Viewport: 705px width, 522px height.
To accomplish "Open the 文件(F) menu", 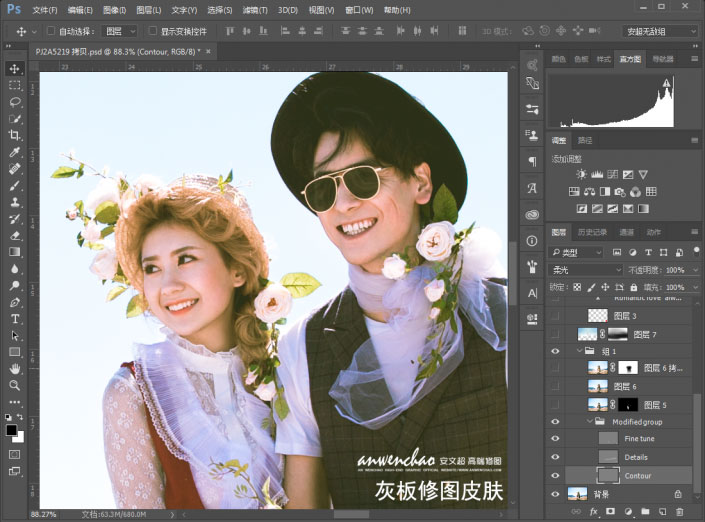I will pyautogui.click(x=45, y=10).
